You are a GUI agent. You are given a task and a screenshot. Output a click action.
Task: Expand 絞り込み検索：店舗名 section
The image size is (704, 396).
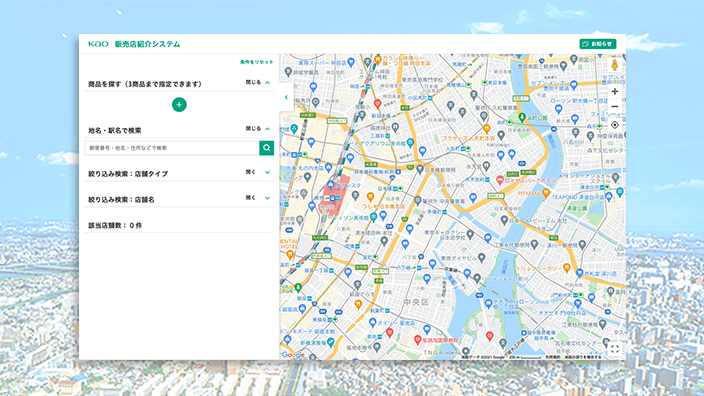click(x=258, y=198)
